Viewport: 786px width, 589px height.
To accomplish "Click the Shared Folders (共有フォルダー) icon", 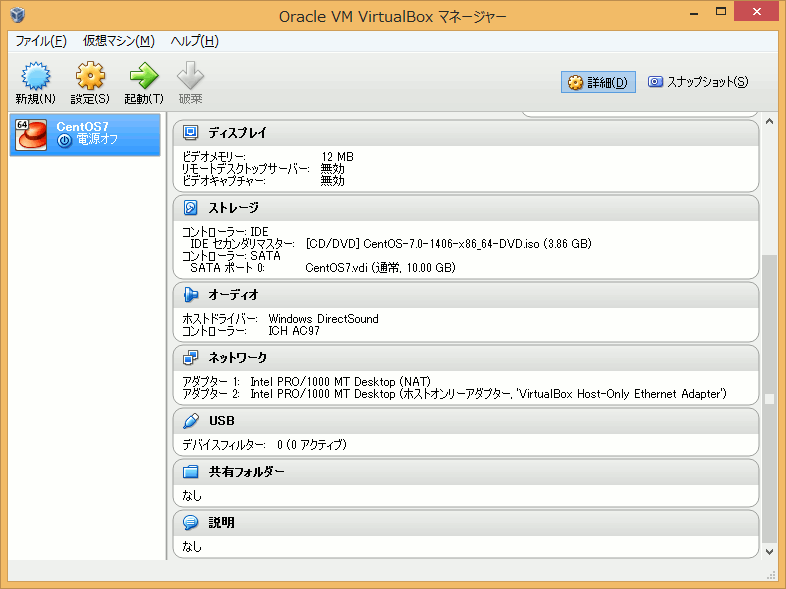I will pyautogui.click(x=191, y=472).
